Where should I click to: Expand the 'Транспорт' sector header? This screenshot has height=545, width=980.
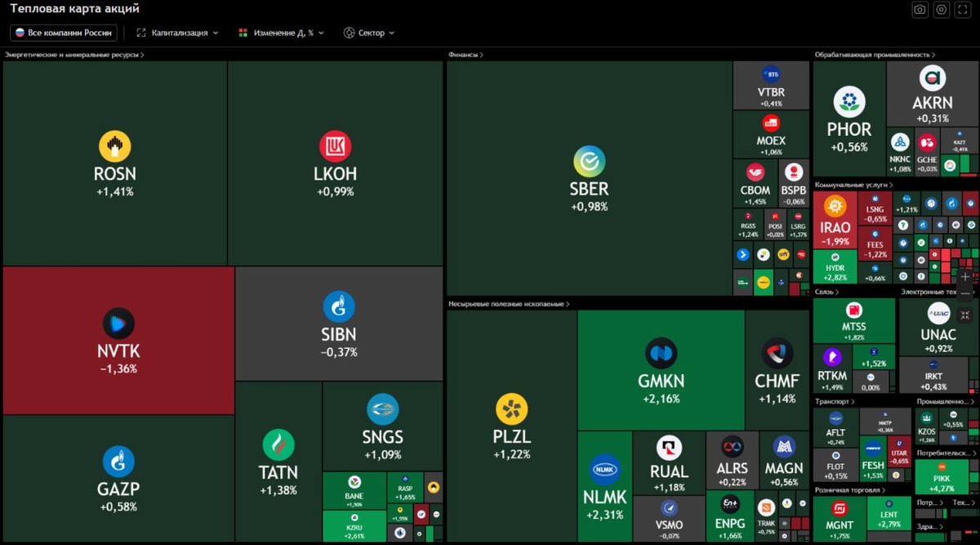click(x=835, y=402)
